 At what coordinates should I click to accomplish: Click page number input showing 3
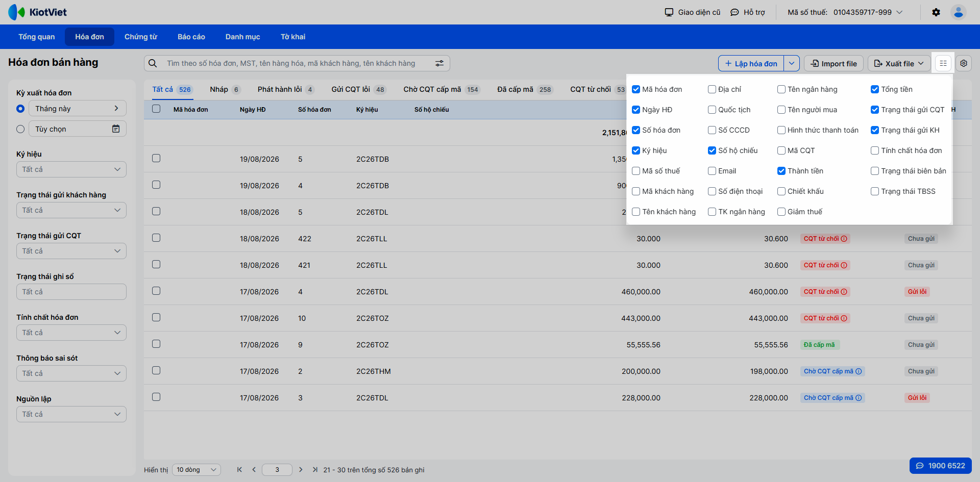pos(277,470)
